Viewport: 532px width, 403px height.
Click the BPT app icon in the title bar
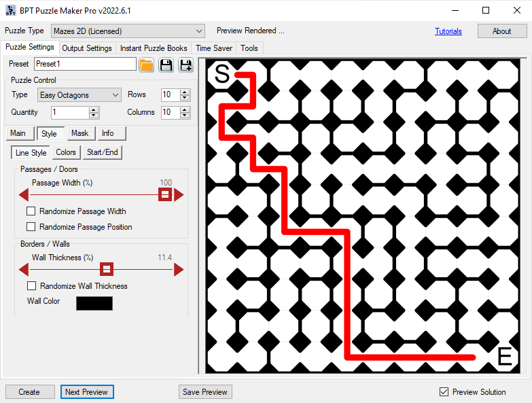10,10
